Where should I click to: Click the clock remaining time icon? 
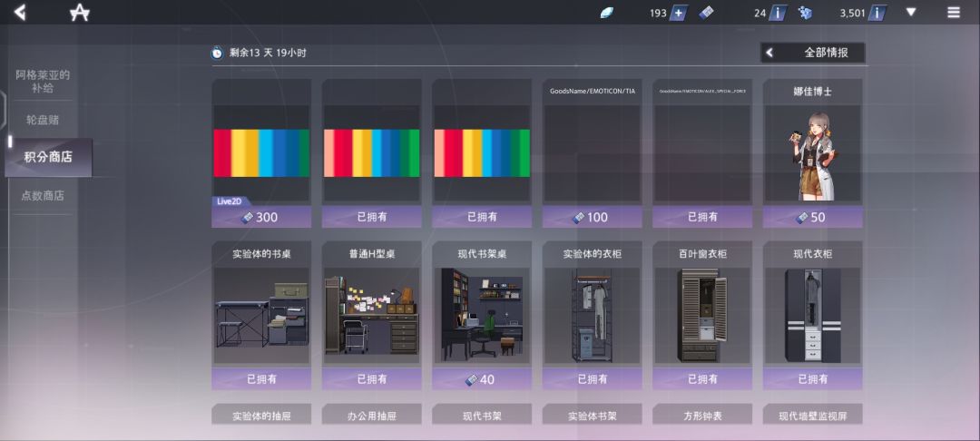[217, 54]
